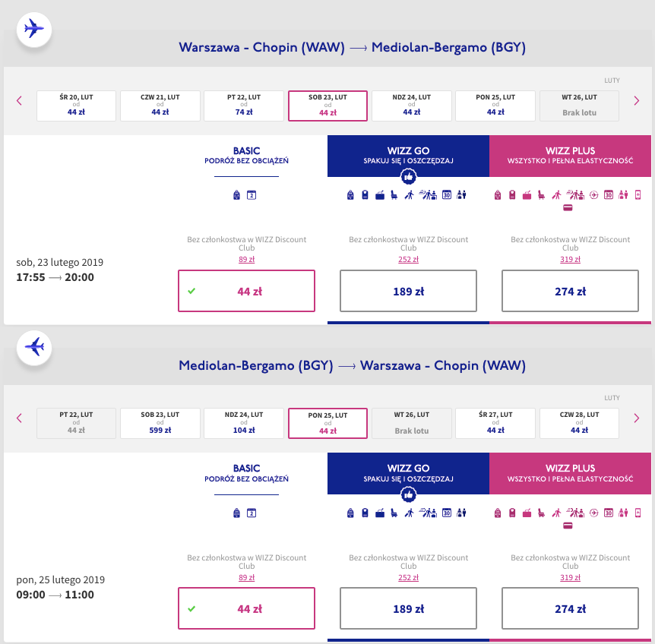
Task: Select outbound date ŚR 20, LUT
Action: 77,106
